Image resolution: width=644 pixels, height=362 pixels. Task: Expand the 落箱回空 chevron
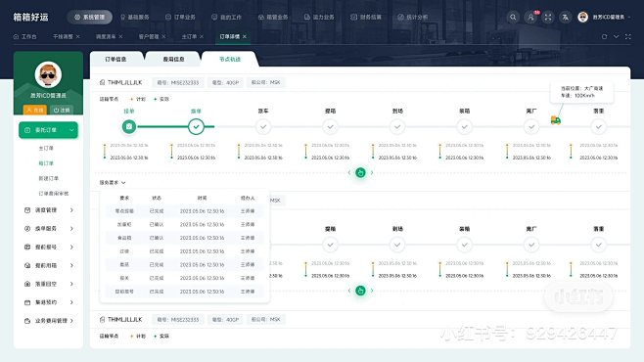(x=71, y=284)
